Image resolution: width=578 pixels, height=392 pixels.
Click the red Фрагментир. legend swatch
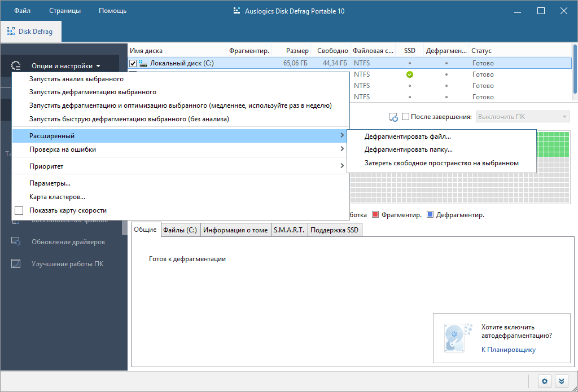coord(375,214)
